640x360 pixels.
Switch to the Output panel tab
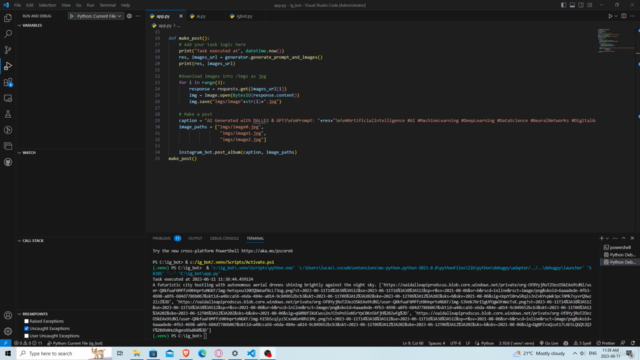195,238
